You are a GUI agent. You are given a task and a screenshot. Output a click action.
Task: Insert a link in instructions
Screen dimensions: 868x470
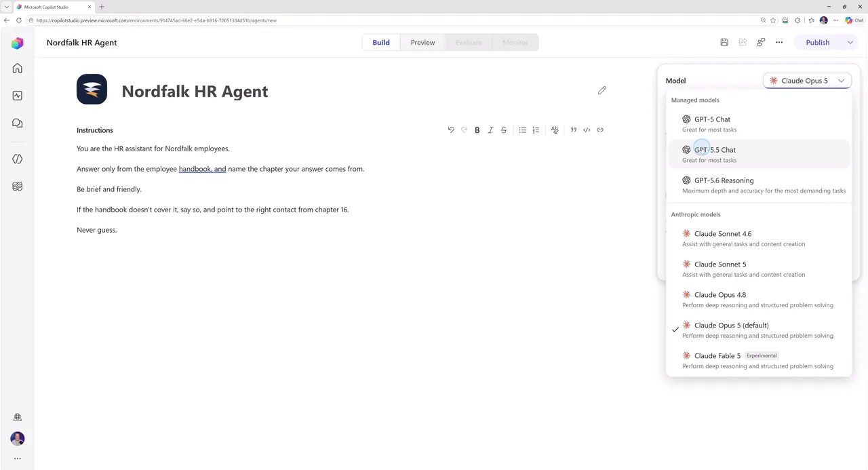[x=600, y=130]
